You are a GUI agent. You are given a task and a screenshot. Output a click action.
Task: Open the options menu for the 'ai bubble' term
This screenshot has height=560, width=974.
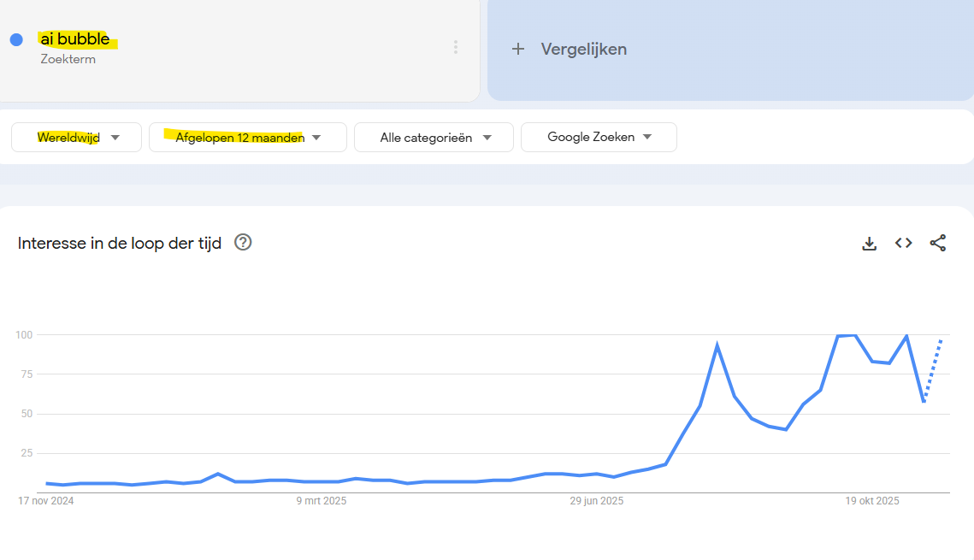456,47
